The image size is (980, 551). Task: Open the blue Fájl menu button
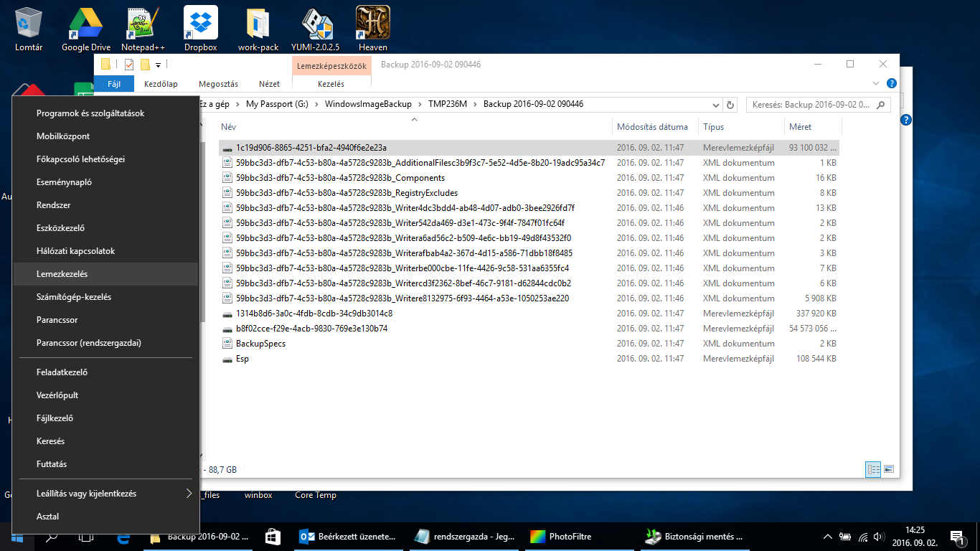click(x=113, y=84)
